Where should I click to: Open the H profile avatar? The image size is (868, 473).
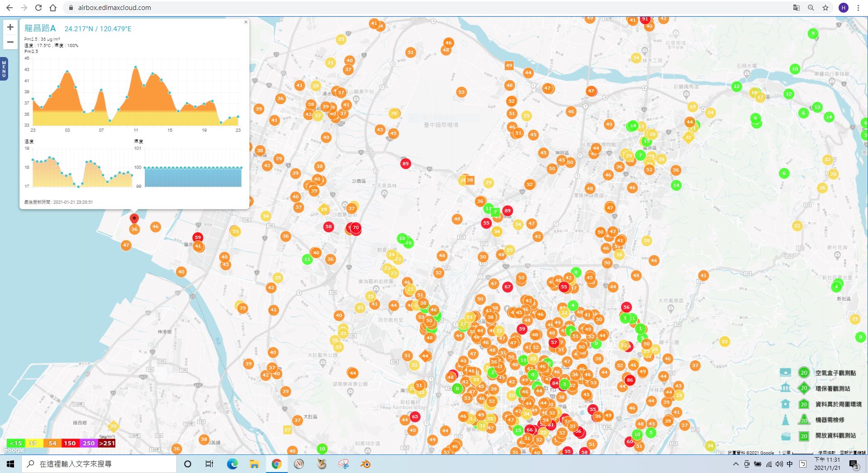tap(843, 8)
